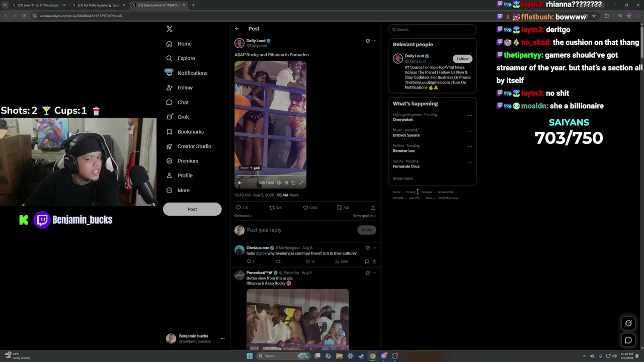
Task: Open more options on Panenka reply
Action: tap(374, 273)
